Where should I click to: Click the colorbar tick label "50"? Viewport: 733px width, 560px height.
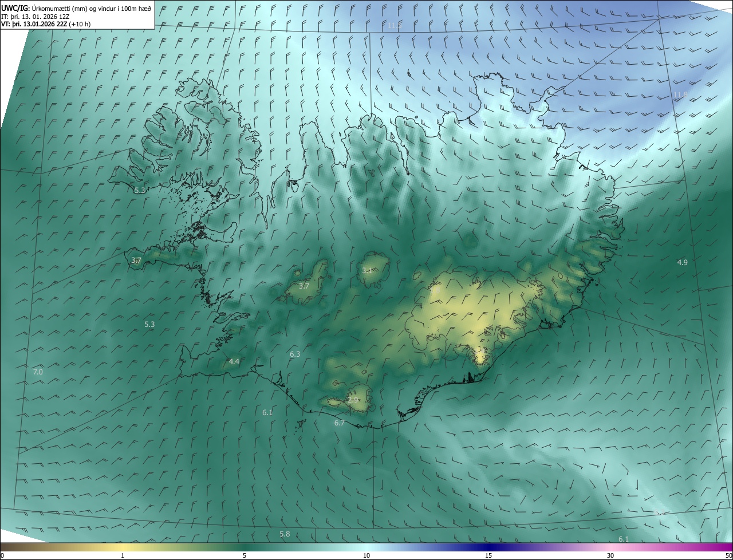[728, 555]
